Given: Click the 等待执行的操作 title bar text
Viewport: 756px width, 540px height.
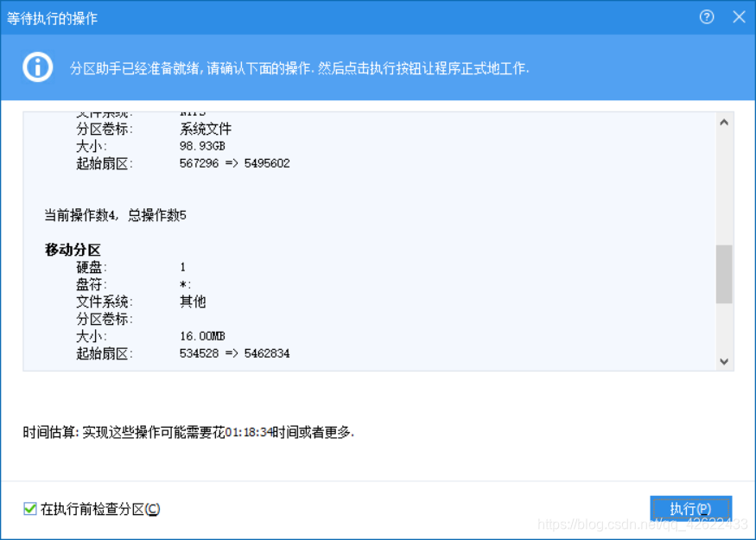Looking at the screenshot, I should (52, 18).
